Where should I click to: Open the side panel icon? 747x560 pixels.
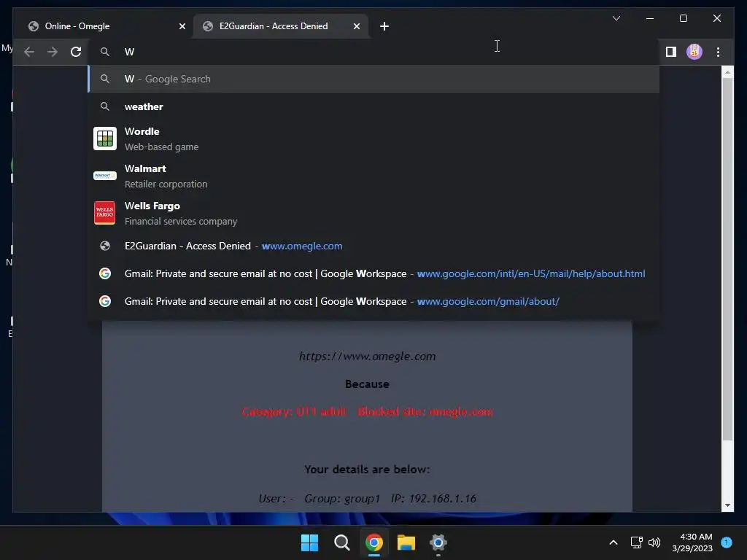671,52
